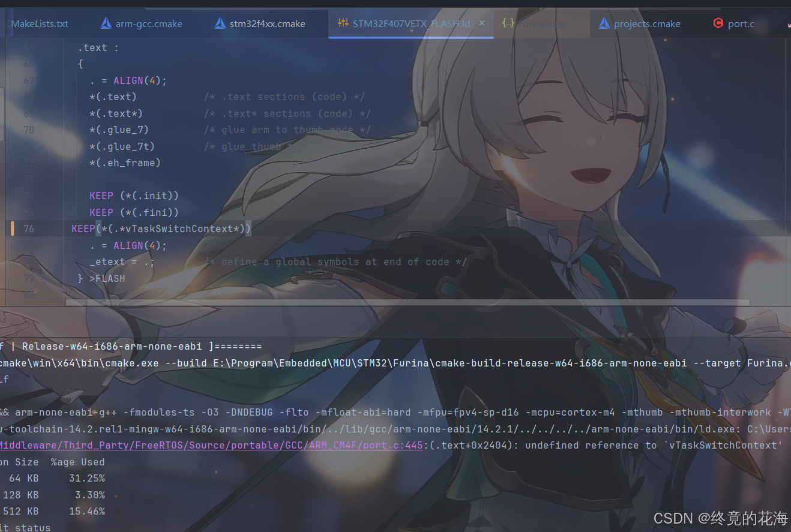
Task: Click the 128 KB region size value
Action: (21, 495)
